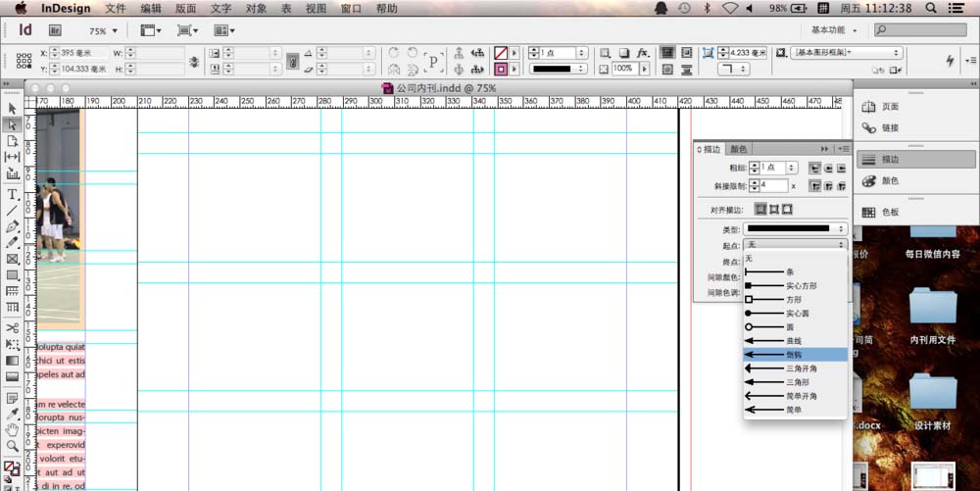This screenshot has width=980, height=491.
Task: Open the 页面 pages panel
Action: point(890,106)
